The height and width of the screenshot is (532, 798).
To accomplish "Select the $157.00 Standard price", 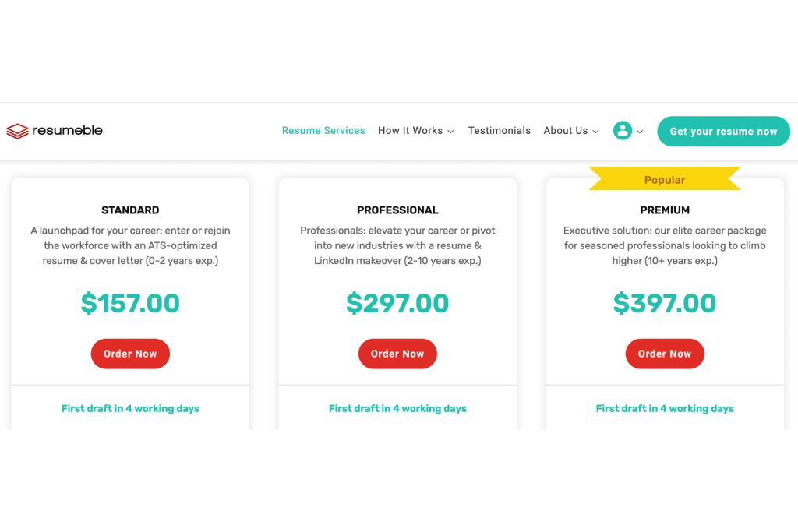I will pos(130,303).
